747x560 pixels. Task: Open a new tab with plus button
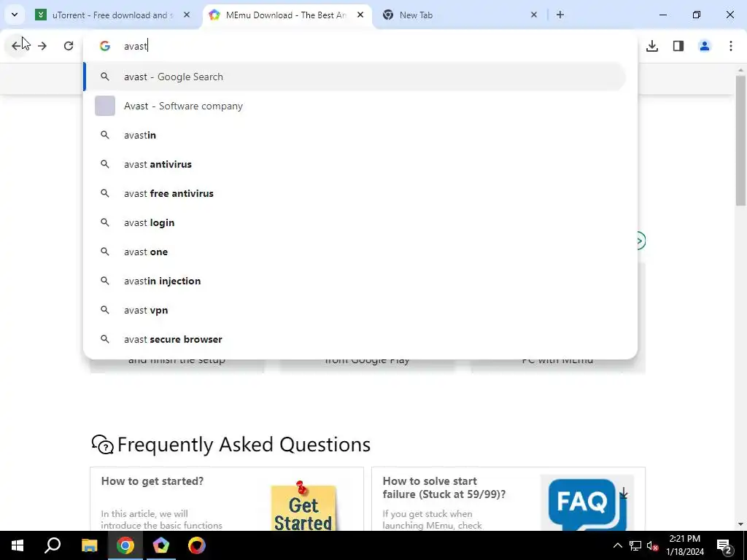(x=560, y=15)
